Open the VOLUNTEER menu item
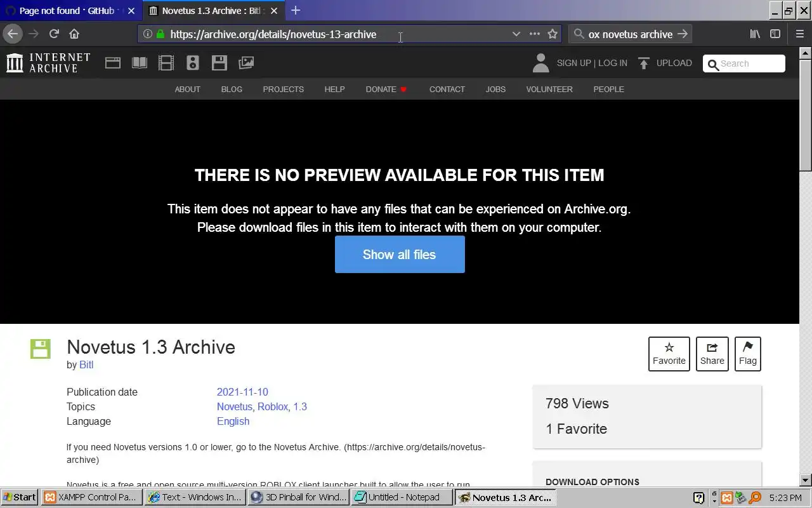 pos(549,90)
